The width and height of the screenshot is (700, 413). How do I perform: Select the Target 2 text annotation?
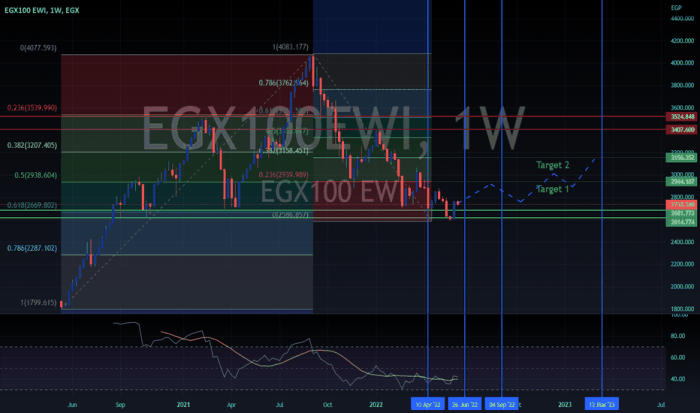click(552, 165)
